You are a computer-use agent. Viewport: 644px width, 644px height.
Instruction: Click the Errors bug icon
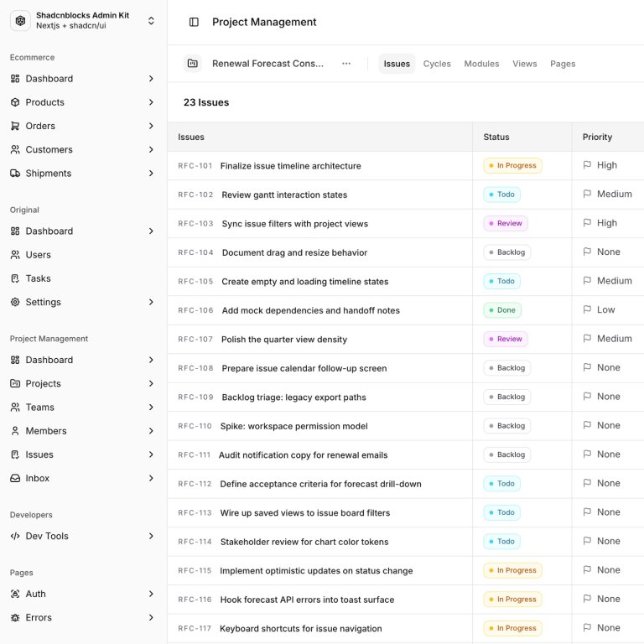(15, 618)
